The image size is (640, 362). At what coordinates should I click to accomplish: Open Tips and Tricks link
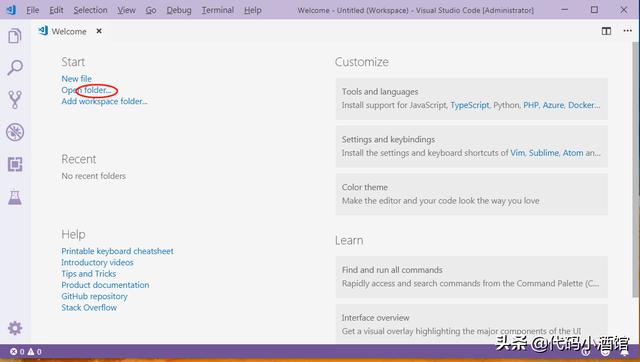coord(89,273)
